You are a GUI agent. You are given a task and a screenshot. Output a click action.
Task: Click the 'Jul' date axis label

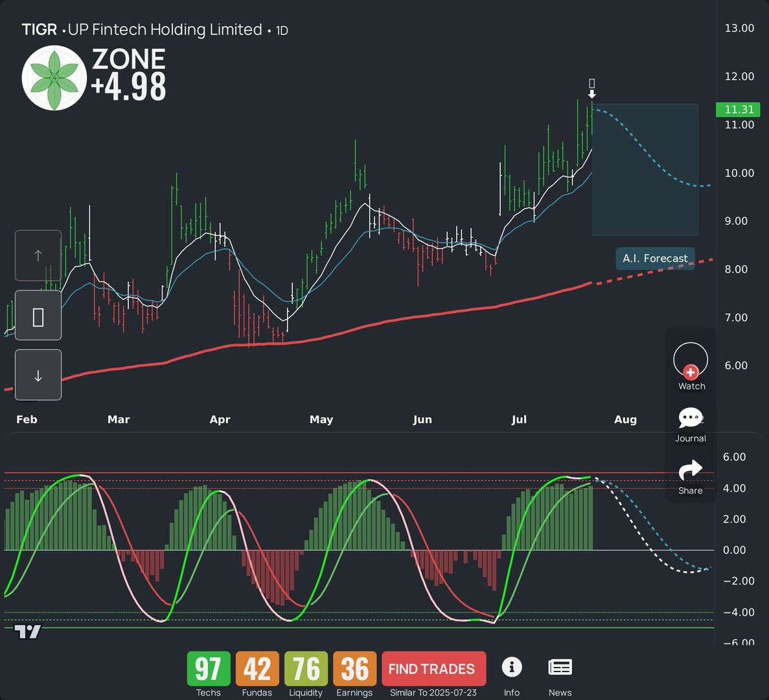point(519,419)
